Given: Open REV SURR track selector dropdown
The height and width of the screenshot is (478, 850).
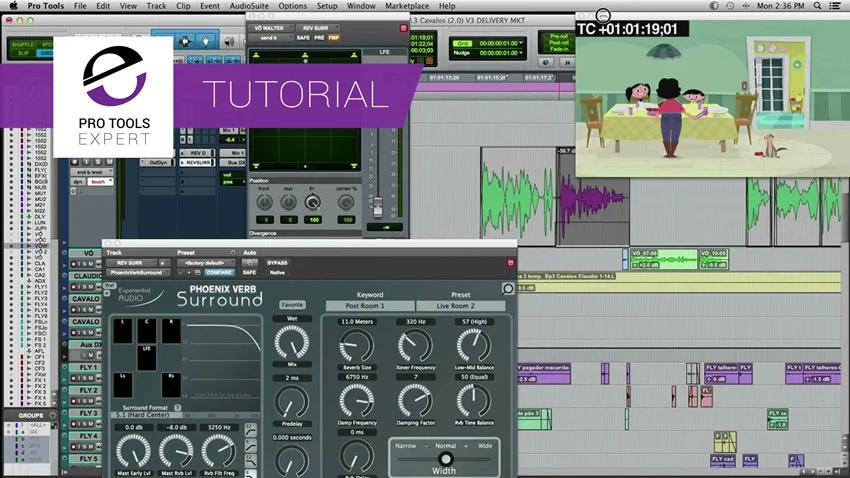Looking at the screenshot, I should [x=131, y=263].
